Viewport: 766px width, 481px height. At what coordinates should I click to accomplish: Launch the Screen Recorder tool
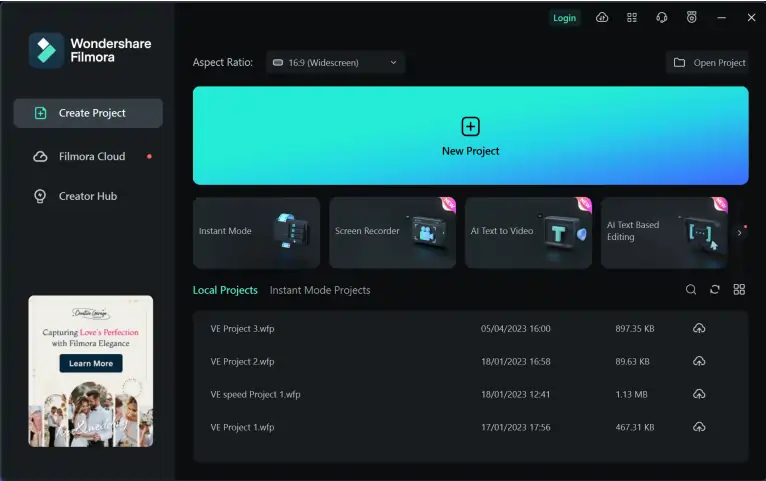(x=392, y=232)
